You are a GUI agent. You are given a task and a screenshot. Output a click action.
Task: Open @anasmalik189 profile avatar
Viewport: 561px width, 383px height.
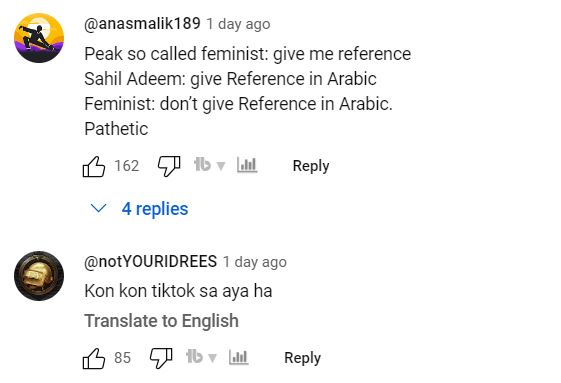pyautogui.click(x=39, y=38)
